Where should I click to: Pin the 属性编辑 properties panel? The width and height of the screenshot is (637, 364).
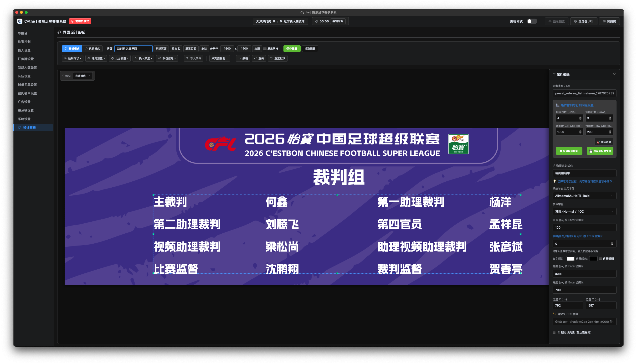pos(614,74)
